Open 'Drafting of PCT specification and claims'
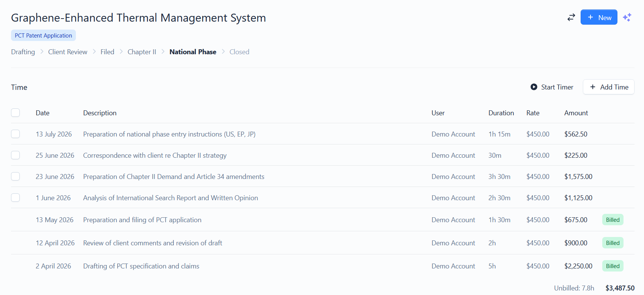 coord(141,266)
